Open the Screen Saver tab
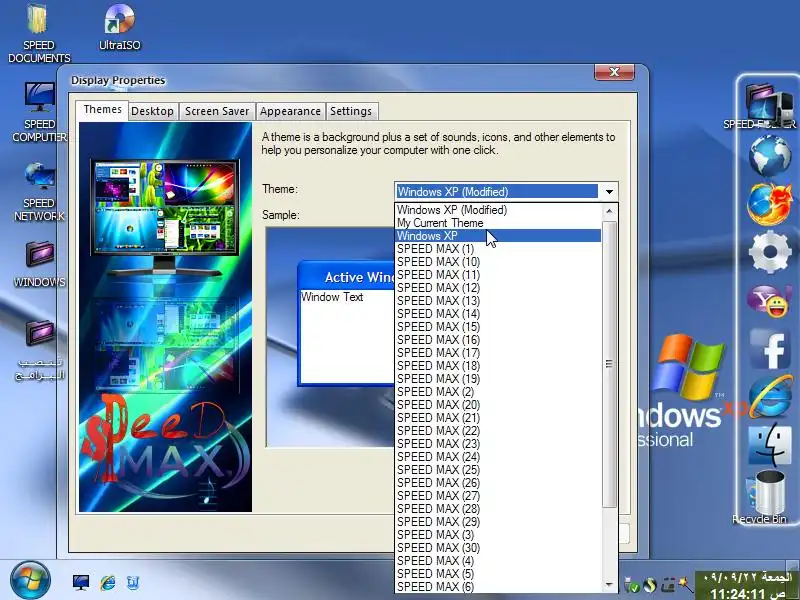 click(x=217, y=111)
